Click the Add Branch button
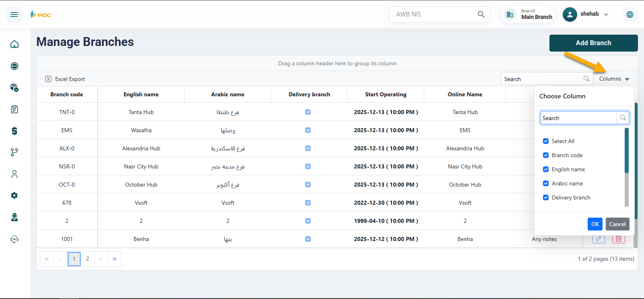 coord(593,43)
